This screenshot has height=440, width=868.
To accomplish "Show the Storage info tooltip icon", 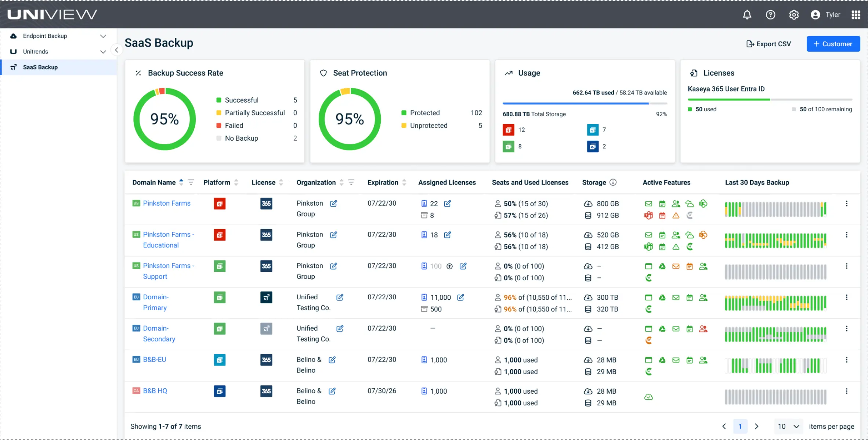I will pos(613,182).
